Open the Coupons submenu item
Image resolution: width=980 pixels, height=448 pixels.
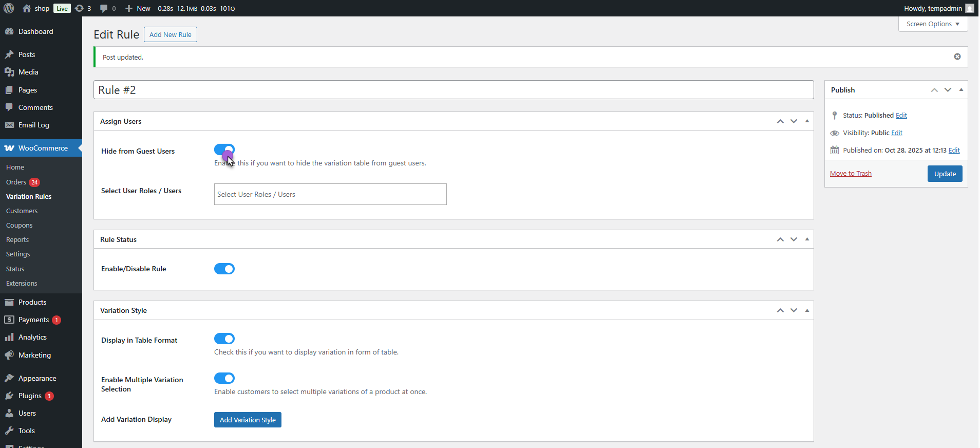tap(19, 226)
